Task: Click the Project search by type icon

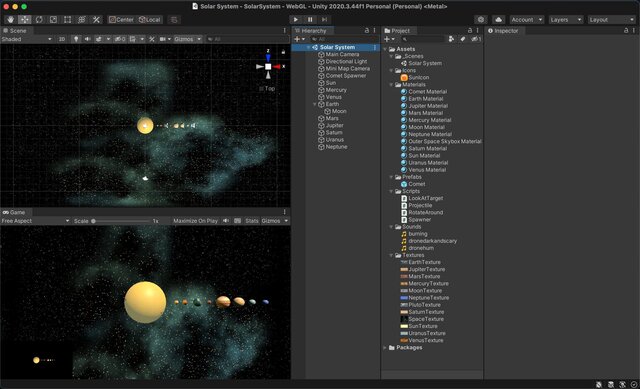Action: [451, 39]
